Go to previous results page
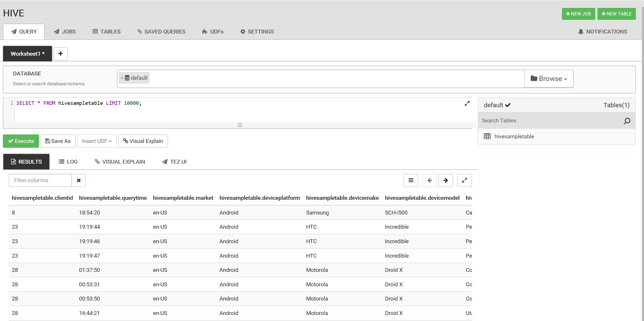Image resolution: width=644 pixels, height=321 pixels. [430, 180]
